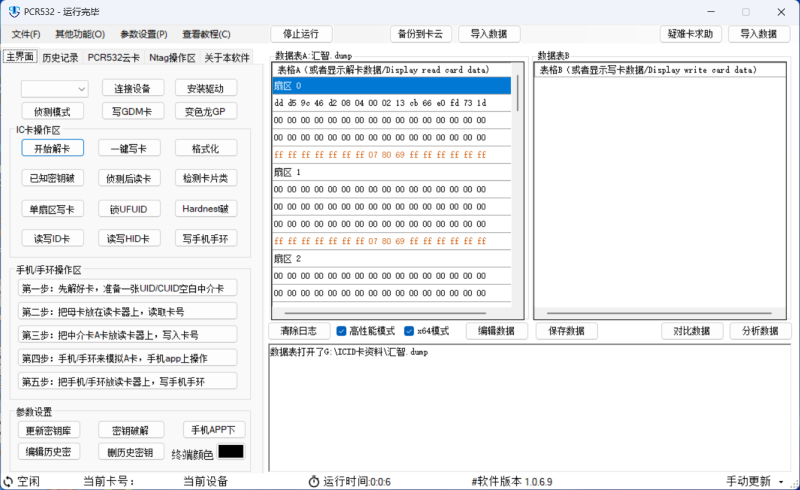Open the 其他功能(O) menu
800x490 pixels.
(x=80, y=34)
